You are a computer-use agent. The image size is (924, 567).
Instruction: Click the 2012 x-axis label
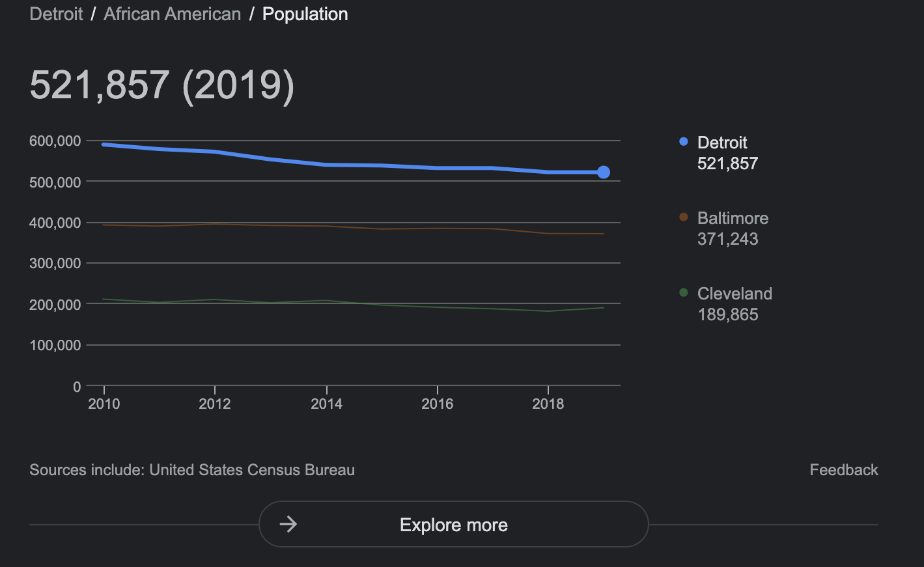tap(215, 404)
